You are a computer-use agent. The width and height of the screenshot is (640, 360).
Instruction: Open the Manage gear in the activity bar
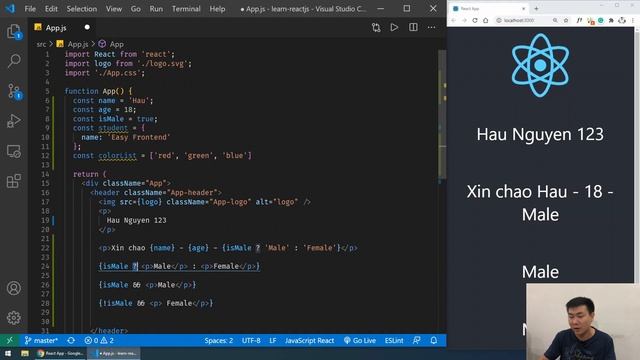tap(14, 318)
